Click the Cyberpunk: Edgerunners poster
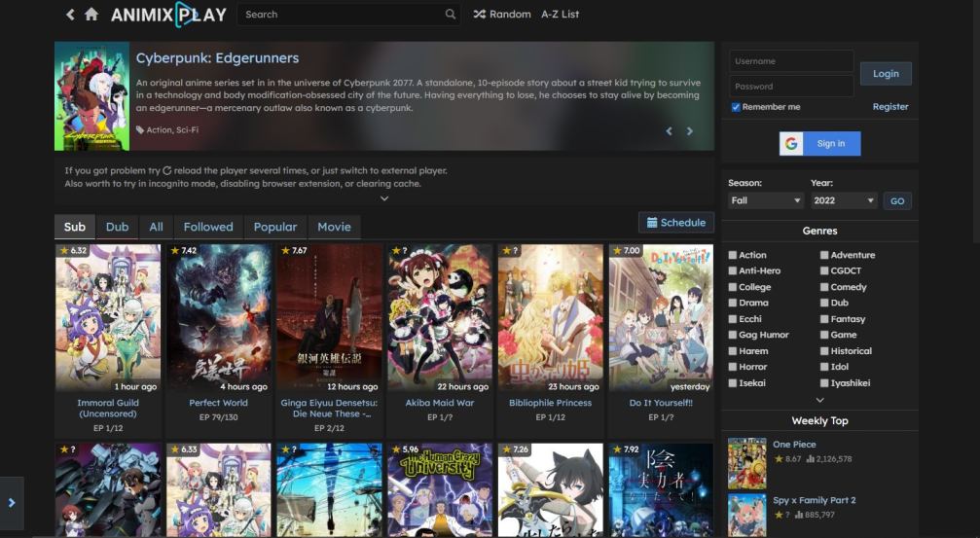 point(91,96)
